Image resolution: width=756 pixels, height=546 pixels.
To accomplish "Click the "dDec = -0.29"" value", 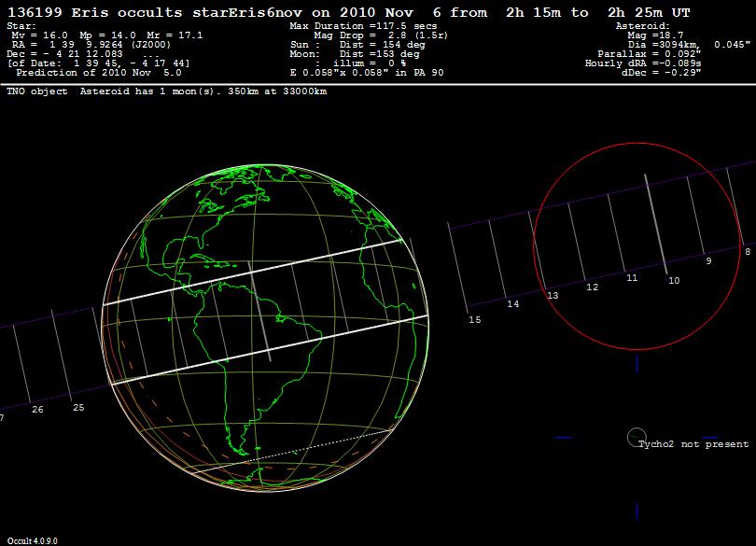I will 661,73.
